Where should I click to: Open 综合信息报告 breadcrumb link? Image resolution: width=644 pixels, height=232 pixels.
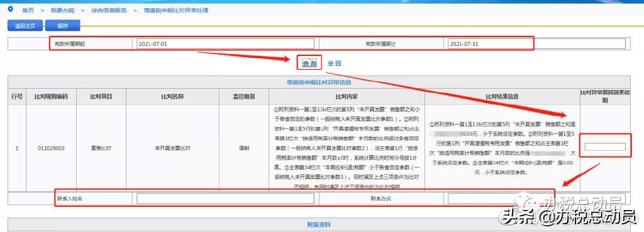click(x=109, y=10)
